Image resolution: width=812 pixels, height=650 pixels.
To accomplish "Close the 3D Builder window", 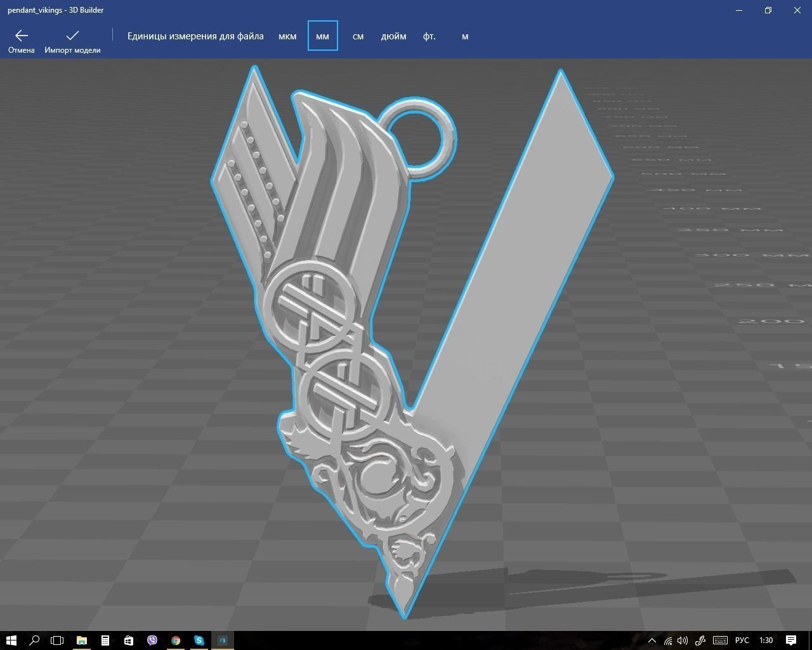I will [797, 10].
